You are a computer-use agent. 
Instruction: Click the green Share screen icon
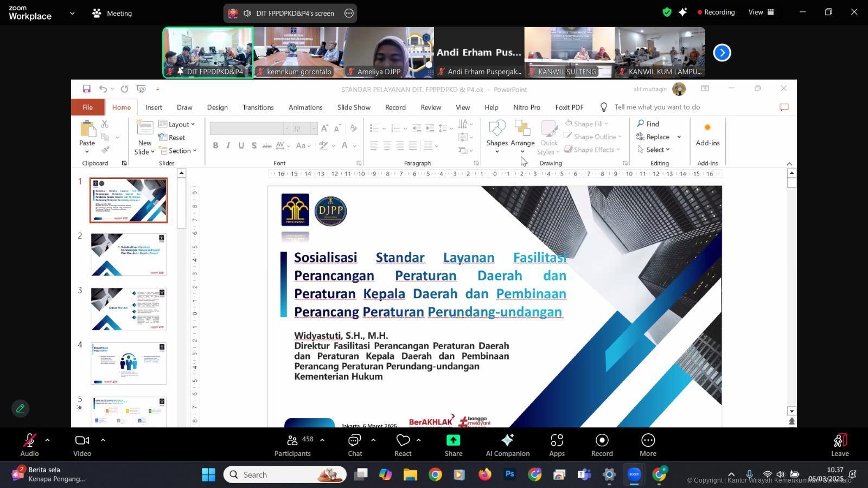(453, 440)
